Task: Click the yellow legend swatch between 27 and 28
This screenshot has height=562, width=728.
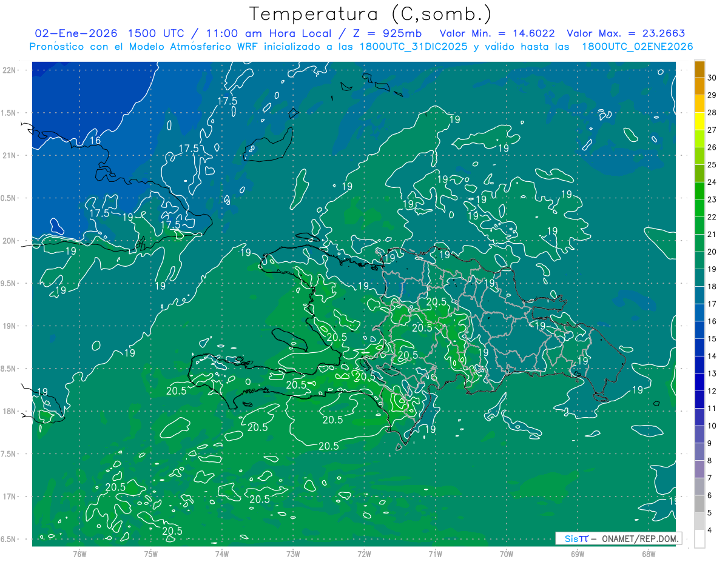Action: pyautogui.click(x=699, y=121)
